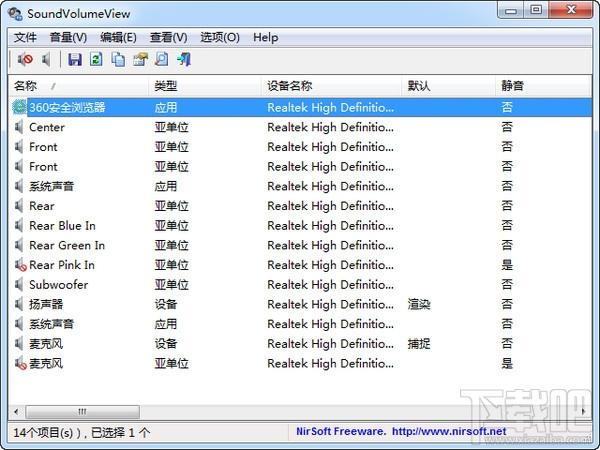Screen dimensions: 600x450
Task: Open the 音量(V) menu
Action: 68,38
